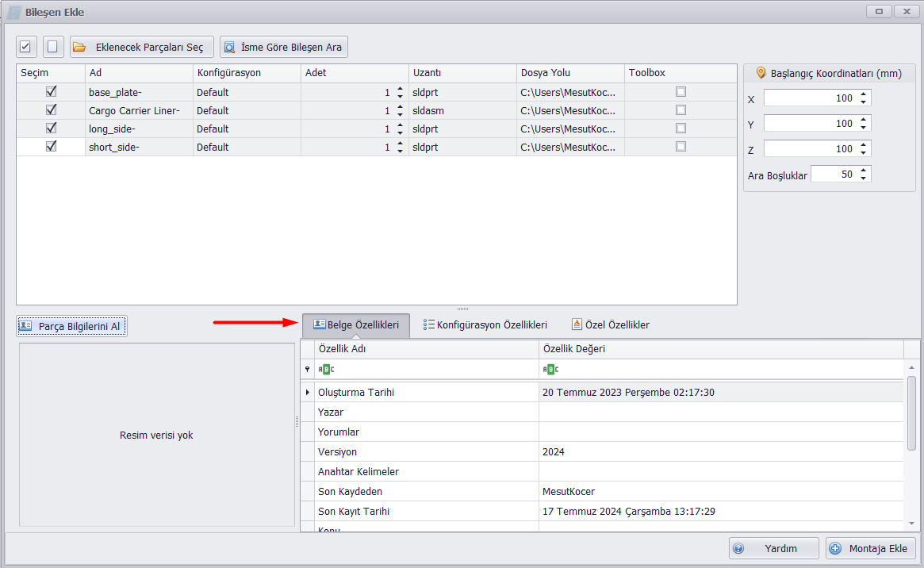Enable Toolbox checkbox for Cargo Carrier Liner- row
The image size is (924, 568).
(x=681, y=110)
